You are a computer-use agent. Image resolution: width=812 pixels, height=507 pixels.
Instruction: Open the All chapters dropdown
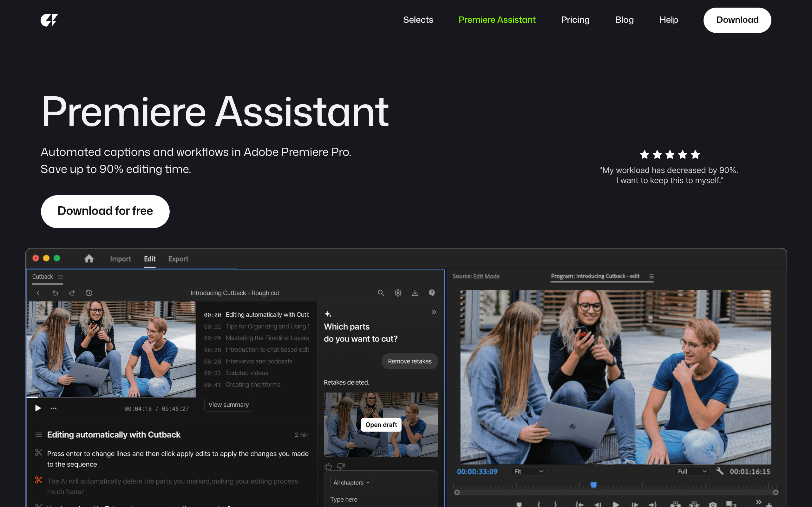pyautogui.click(x=351, y=483)
